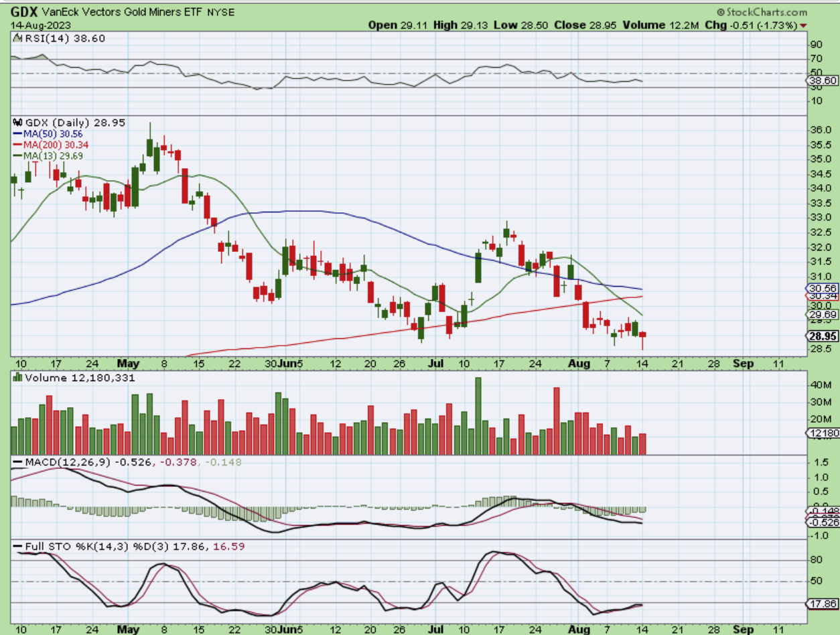Click the red down-arrow change indicator
The image size is (840, 635).
pos(804,25)
